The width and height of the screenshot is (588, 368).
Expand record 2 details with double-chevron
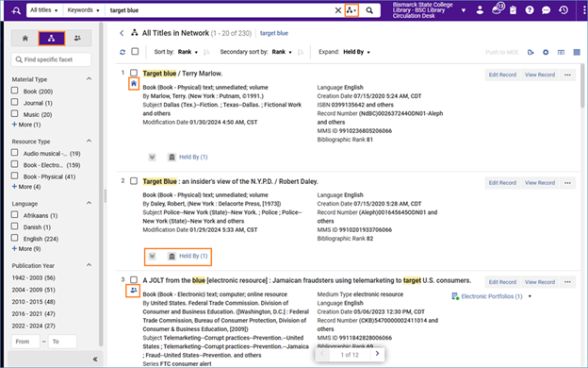pos(152,256)
